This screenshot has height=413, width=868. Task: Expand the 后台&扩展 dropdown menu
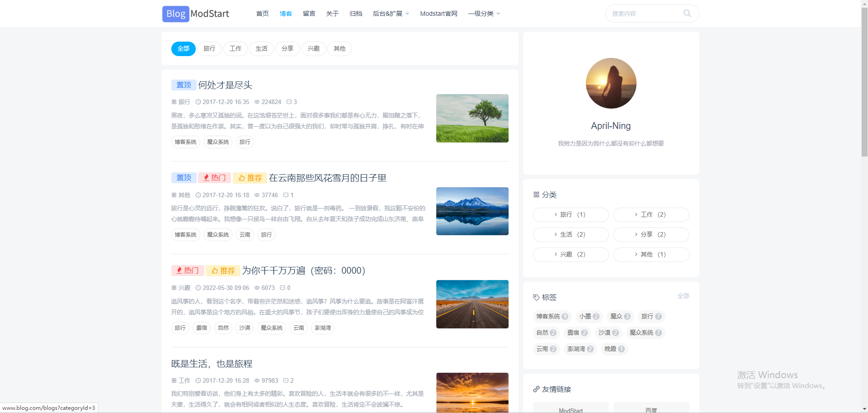391,14
